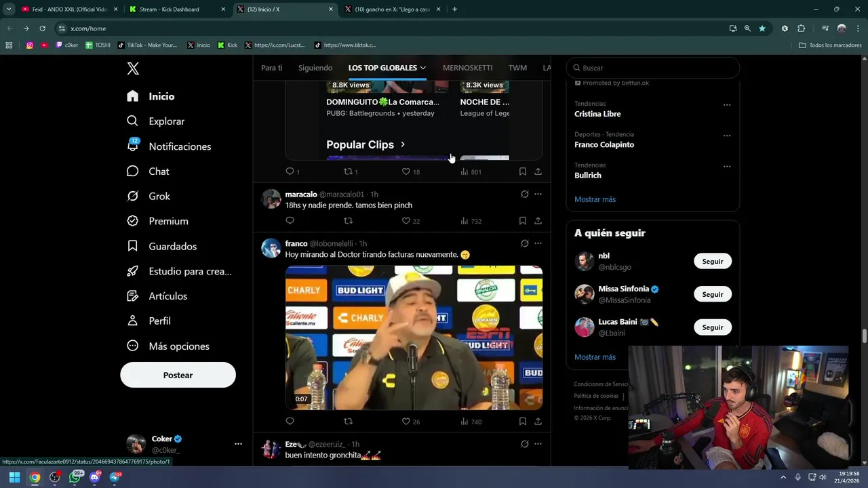Share the Popular Clips post

[x=538, y=171]
